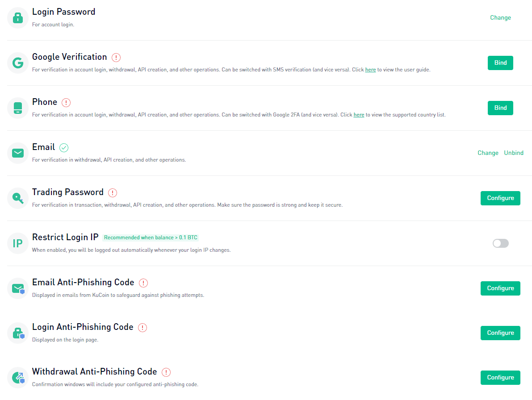Configure the Withdrawal Anti-Phishing Code
Viewport: 532px width, 400px height.
[500, 378]
